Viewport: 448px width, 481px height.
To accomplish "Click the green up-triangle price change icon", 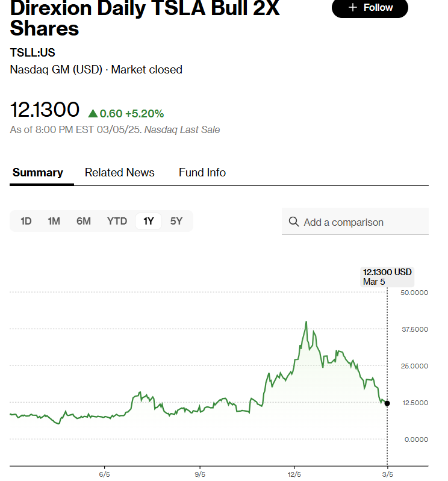I will [93, 113].
